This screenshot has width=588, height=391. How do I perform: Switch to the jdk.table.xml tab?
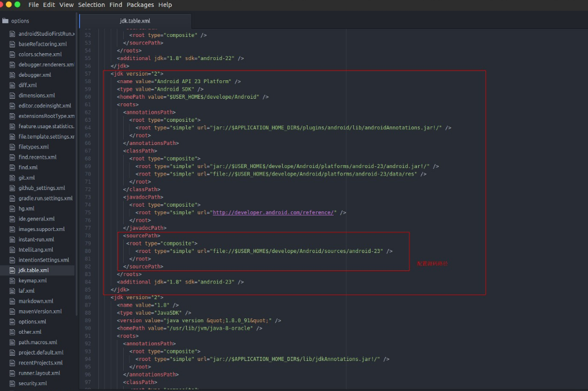pyautogui.click(x=135, y=21)
